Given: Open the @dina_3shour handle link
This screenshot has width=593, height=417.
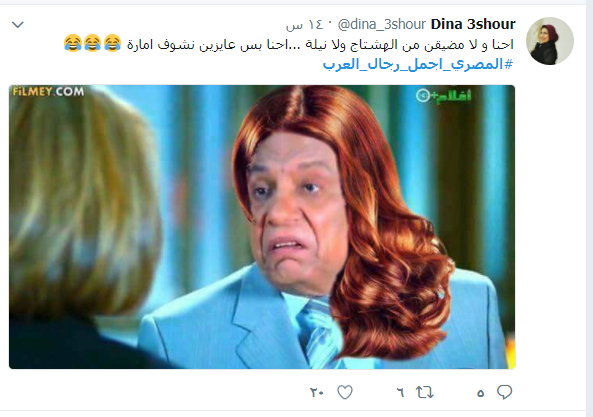Looking at the screenshot, I should 382,25.
